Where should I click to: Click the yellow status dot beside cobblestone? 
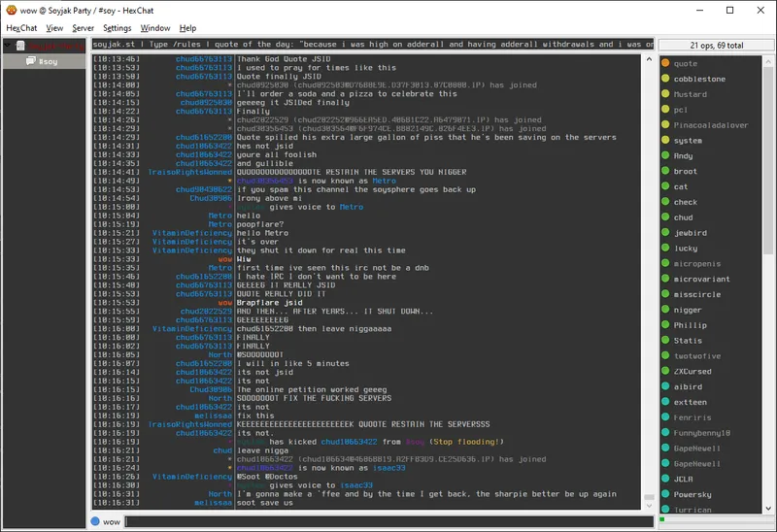665,79
